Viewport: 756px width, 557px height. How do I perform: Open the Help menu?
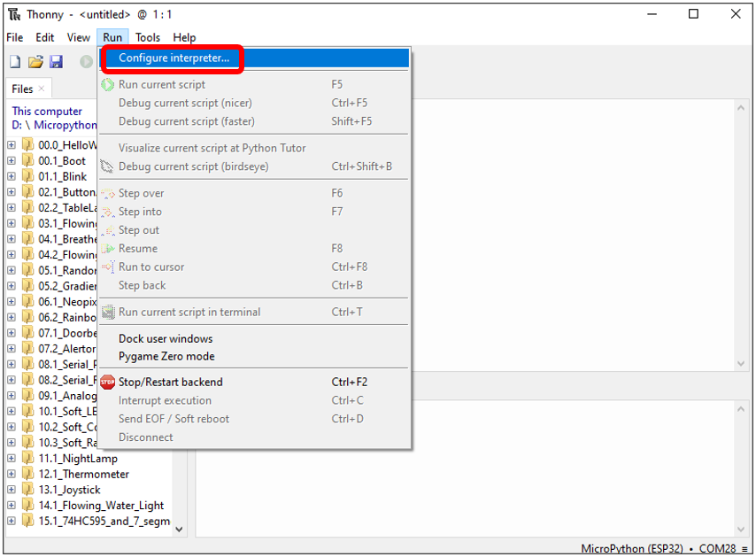pyautogui.click(x=184, y=37)
